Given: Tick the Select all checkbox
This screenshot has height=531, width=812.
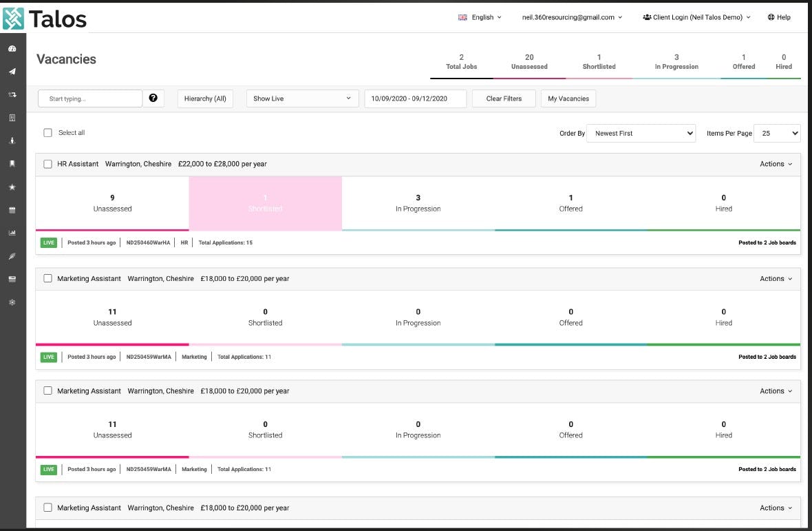Looking at the screenshot, I should 47,132.
